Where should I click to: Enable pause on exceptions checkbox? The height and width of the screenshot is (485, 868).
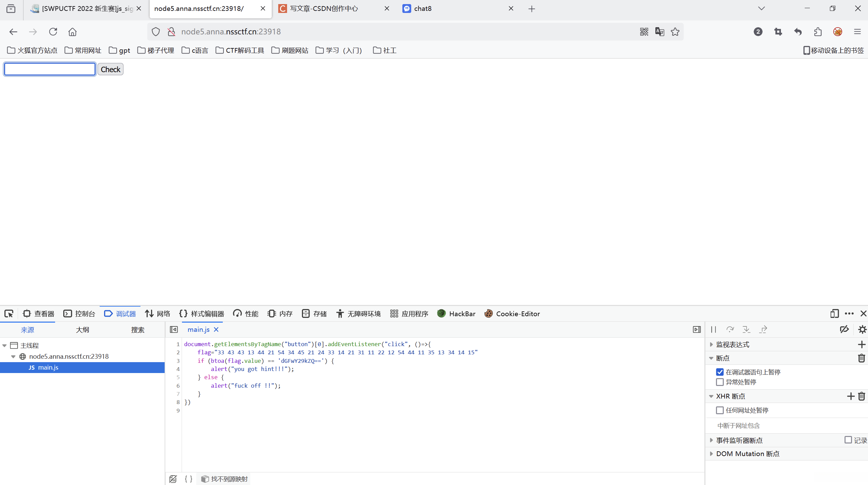point(720,382)
